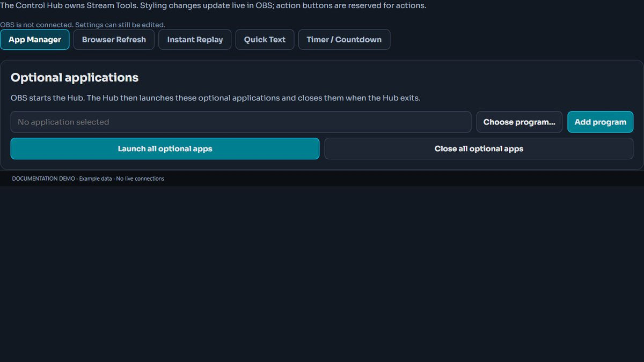Image resolution: width=644 pixels, height=362 pixels.
Task: Select the Instant Replay tab
Action: point(195,40)
